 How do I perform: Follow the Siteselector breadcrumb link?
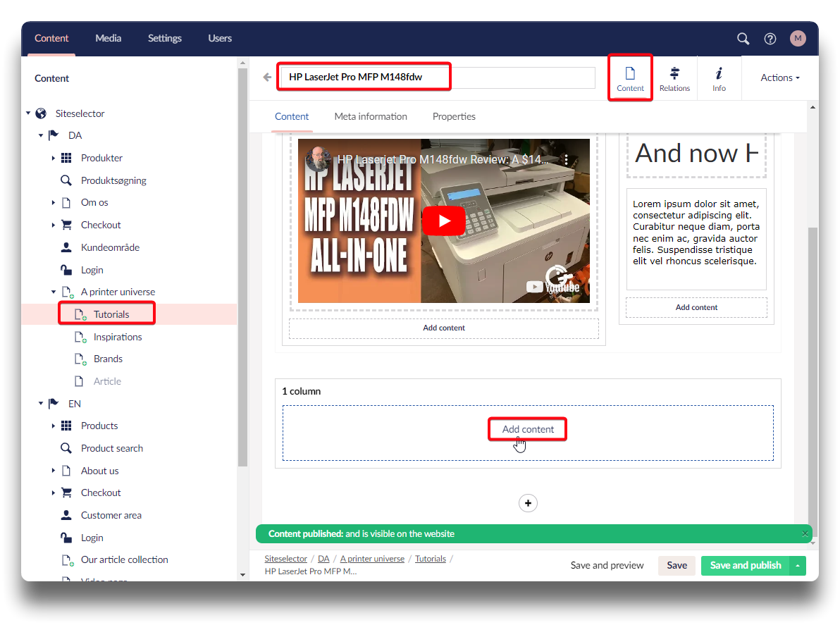click(285, 559)
